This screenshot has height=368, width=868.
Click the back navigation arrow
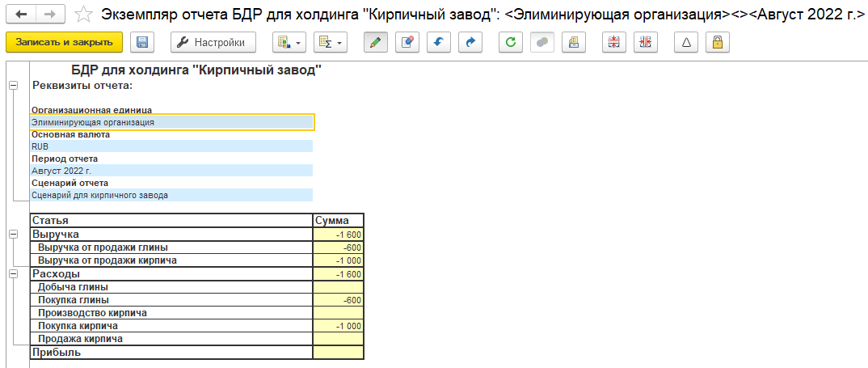point(21,14)
